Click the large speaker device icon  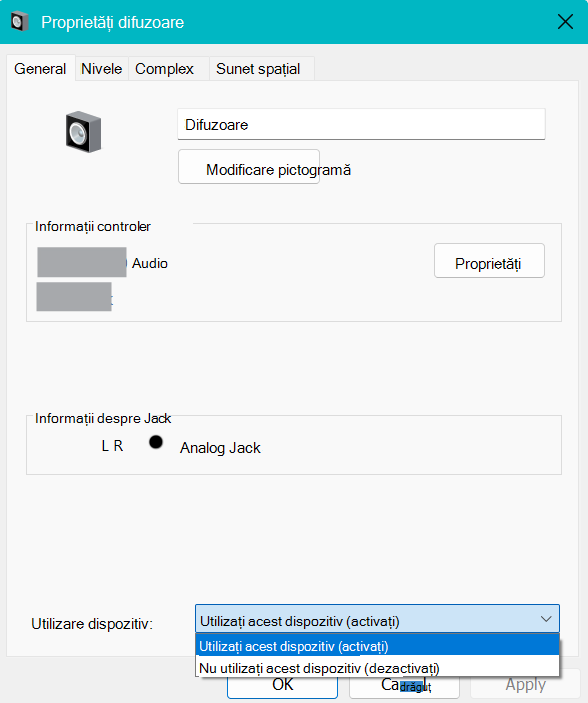click(83, 132)
